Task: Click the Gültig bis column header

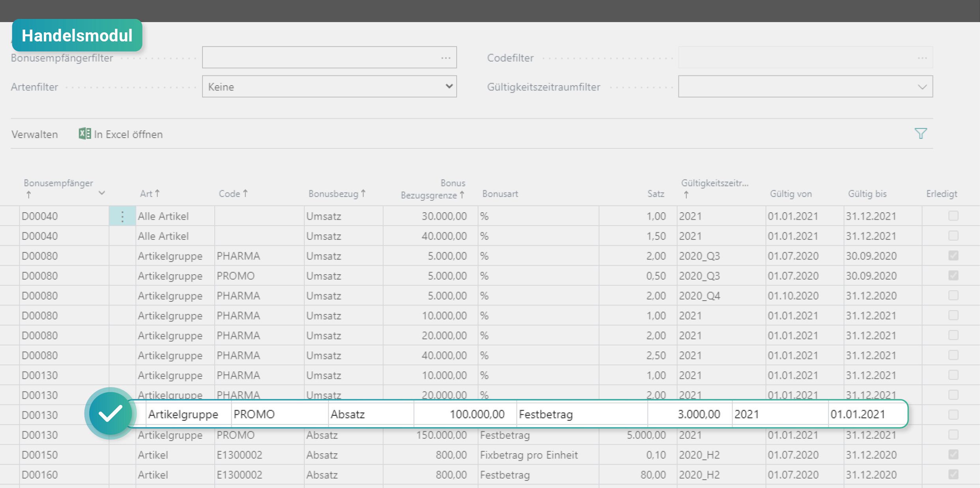Action: [867, 194]
